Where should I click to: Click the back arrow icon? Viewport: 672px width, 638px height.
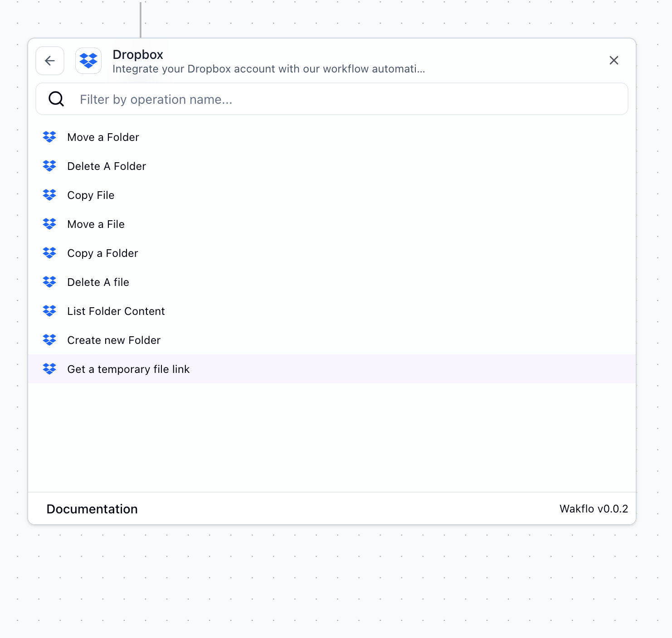(x=49, y=60)
